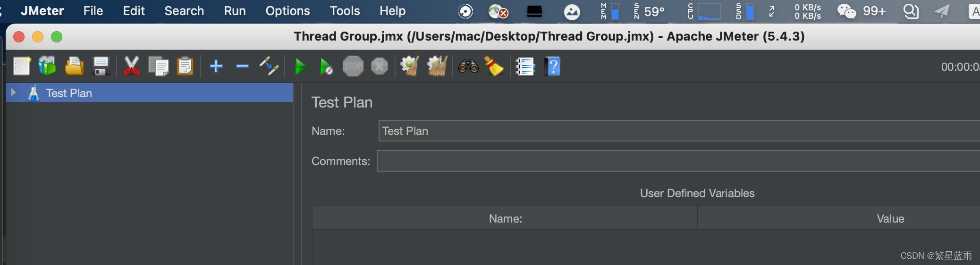Open the Options menu
Image resolution: width=980 pixels, height=265 pixels.
click(287, 11)
